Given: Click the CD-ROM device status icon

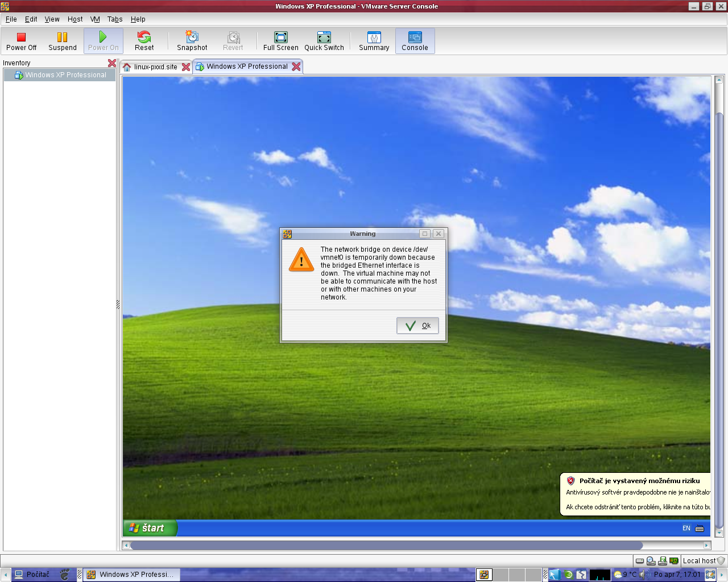Looking at the screenshot, I should pyautogui.click(x=651, y=561).
